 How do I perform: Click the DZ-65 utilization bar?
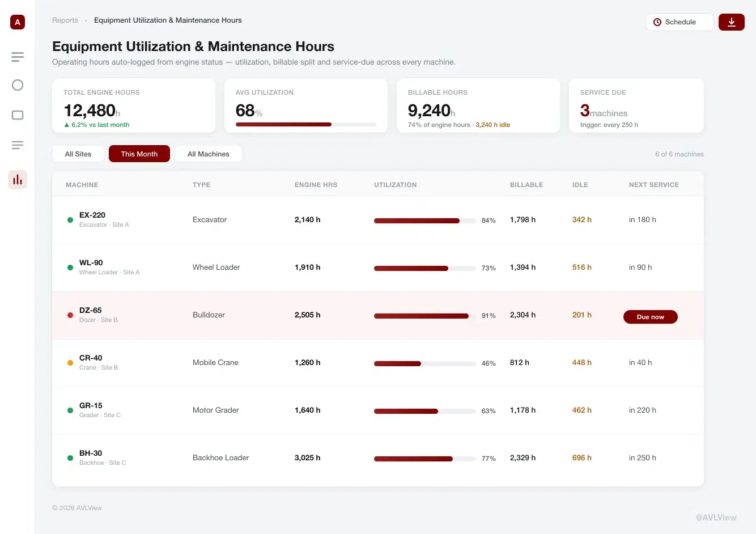click(x=425, y=316)
